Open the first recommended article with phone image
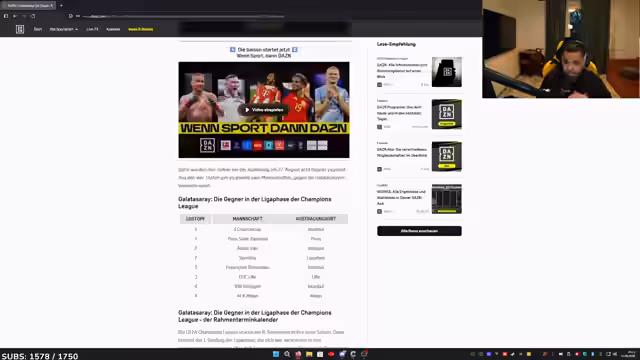The height and width of the screenshot is (360, 640). coord(447,72)
